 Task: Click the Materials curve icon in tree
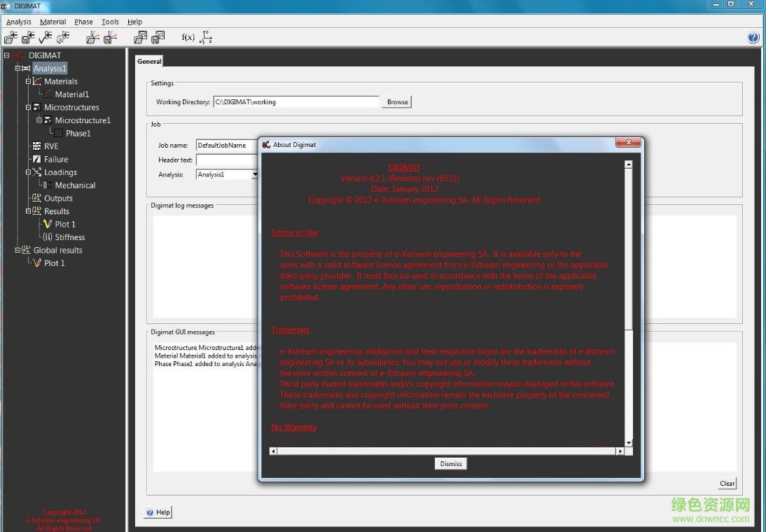click(36, 81)
